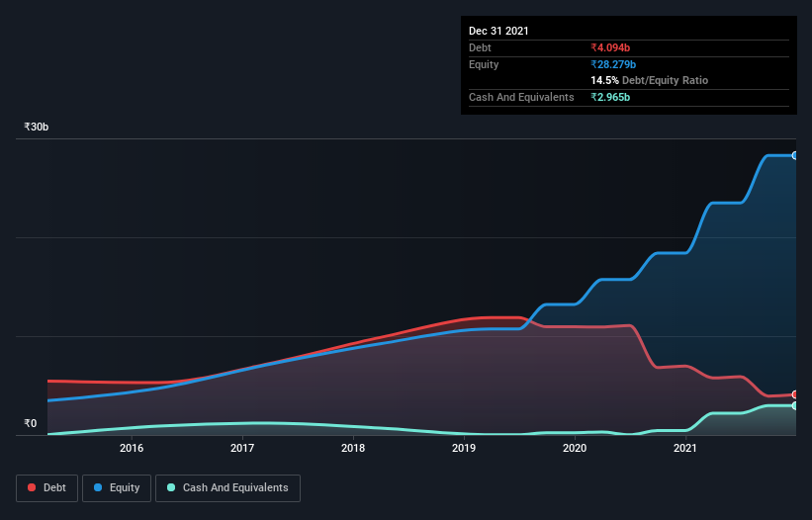This screenshot has width=812, height=520.
Task: Click the red Debt legend dot
Action: click(32, 487)
